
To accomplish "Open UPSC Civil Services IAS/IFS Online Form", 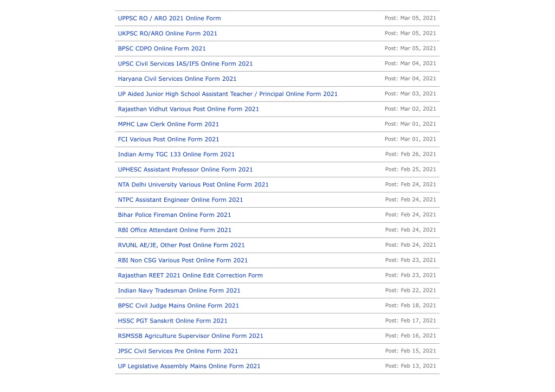I will click(x=185, y=64).
